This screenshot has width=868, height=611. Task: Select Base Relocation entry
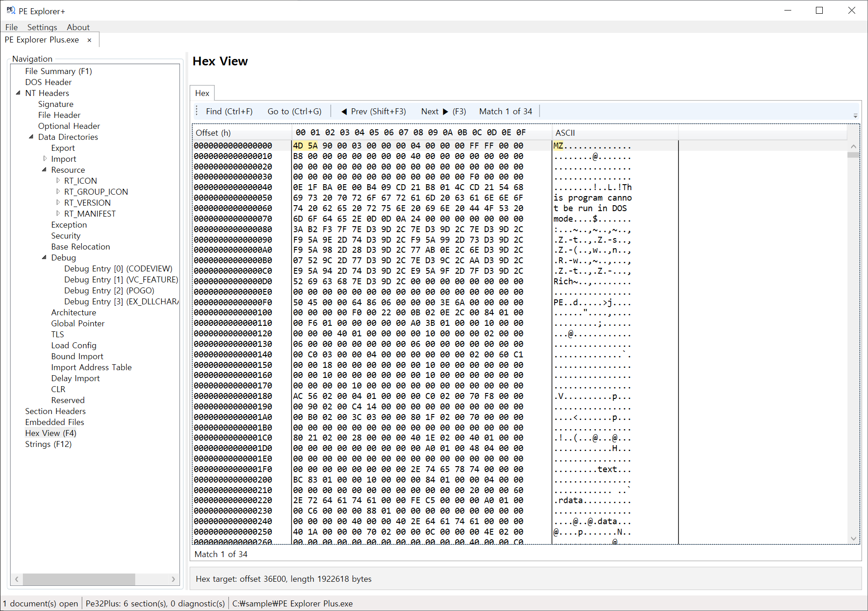click(x=80, y=247)
